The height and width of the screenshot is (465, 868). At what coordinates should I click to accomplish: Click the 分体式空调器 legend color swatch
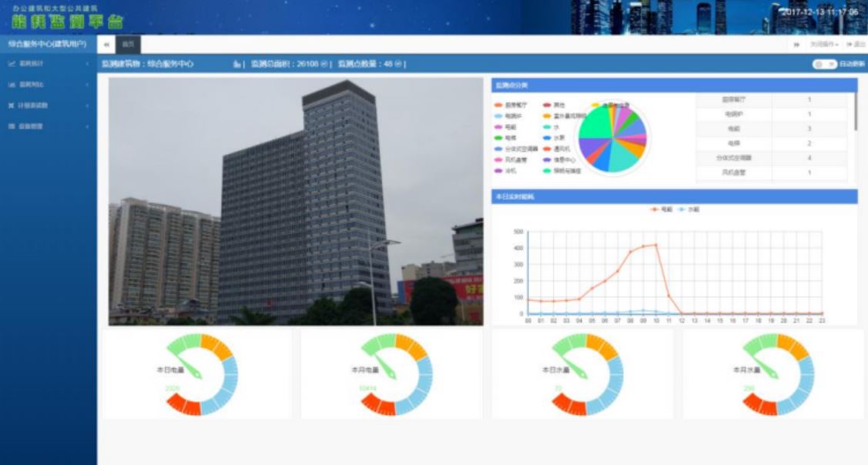click(x=498, y=149)
